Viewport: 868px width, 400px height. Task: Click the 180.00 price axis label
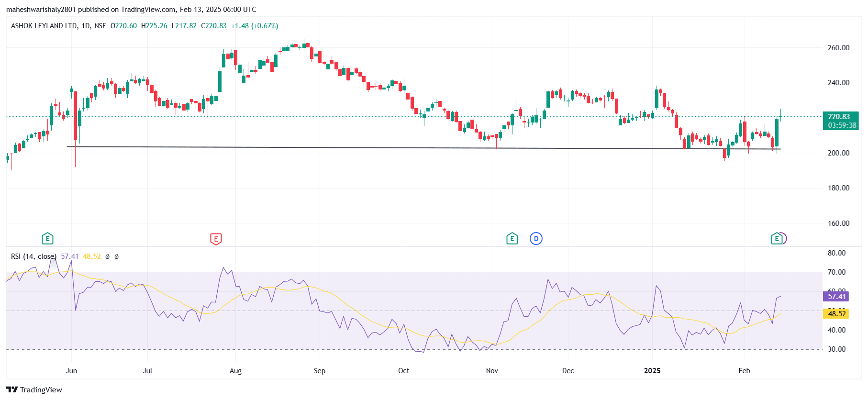[839, 188]
